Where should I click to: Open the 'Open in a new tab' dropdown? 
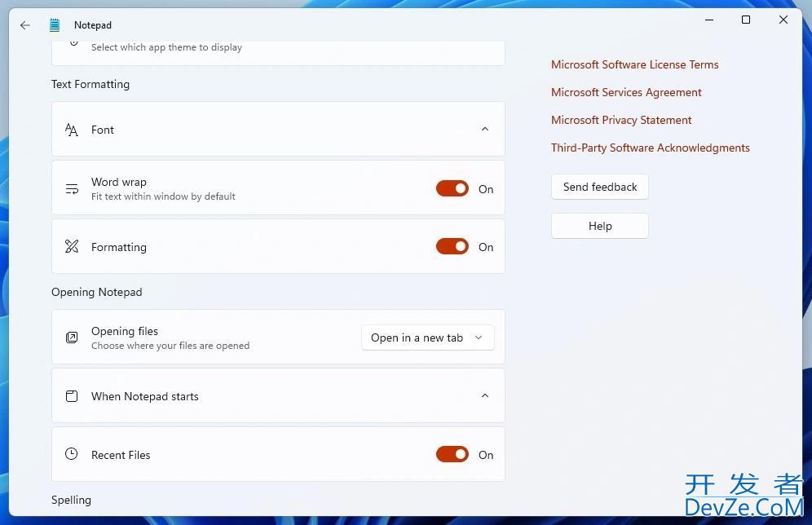tap(428, 337)
